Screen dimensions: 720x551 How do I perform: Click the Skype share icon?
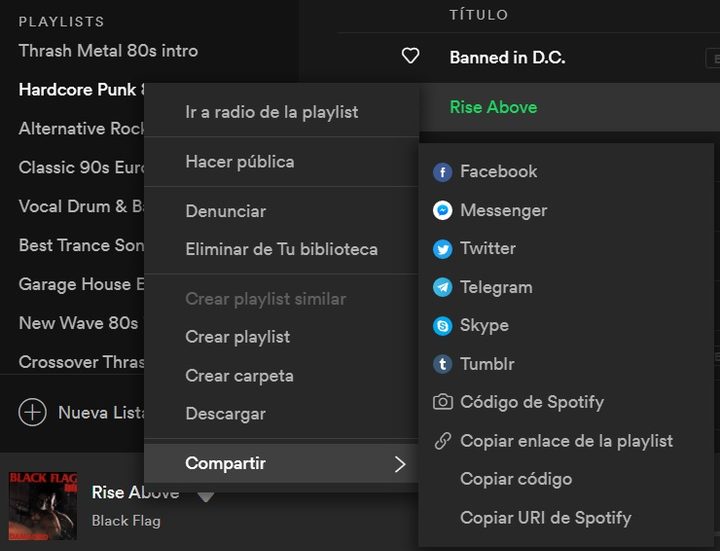coord(442,326)
